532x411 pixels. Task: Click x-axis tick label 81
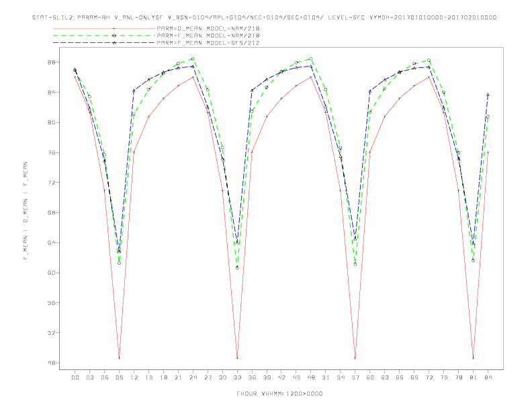[474, 377]
